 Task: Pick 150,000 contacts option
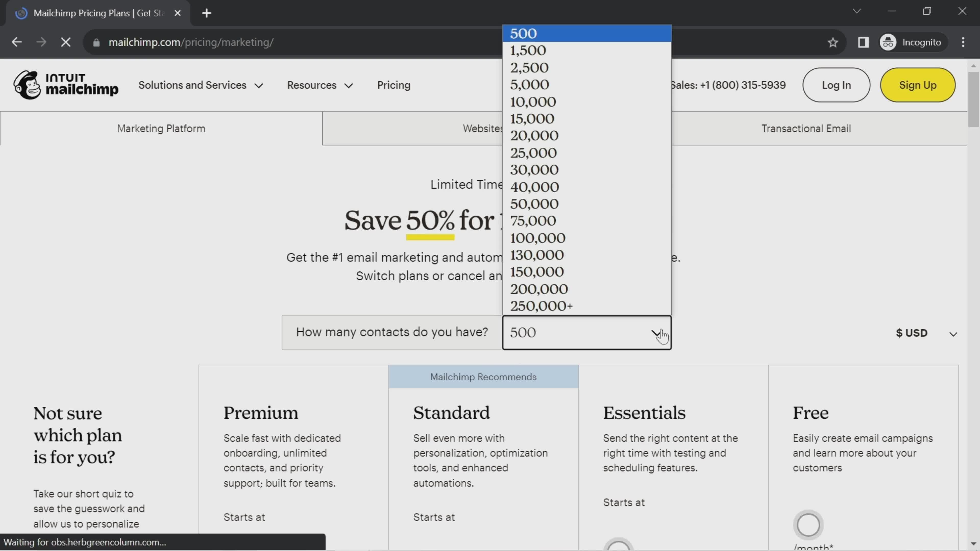(587, 272)
